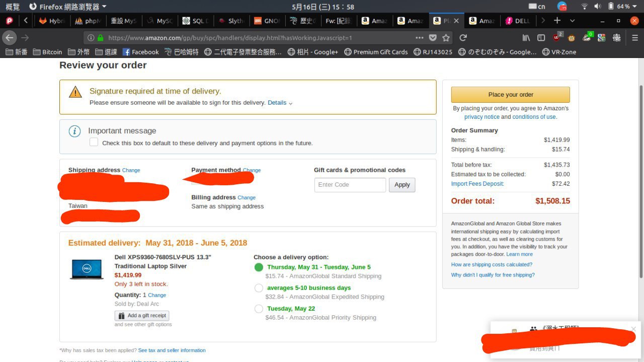Open the privacy notice link
The width and height of the screenshot is (644, 362).
481,117
